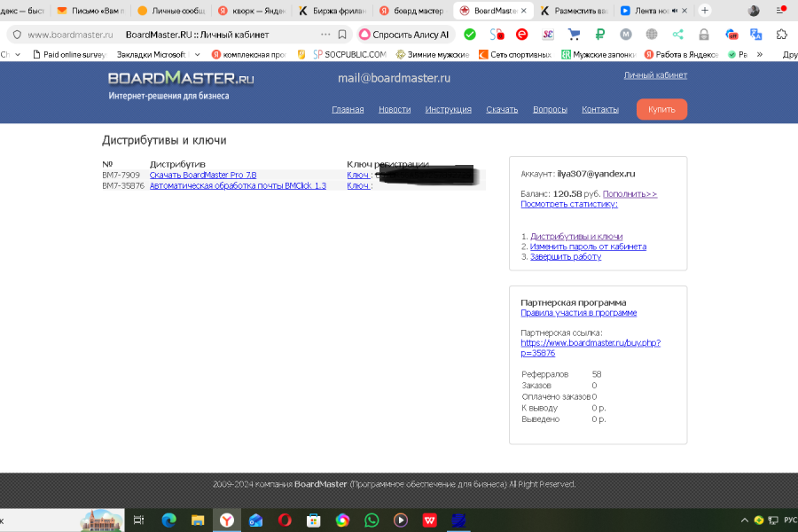Open WPS Office from the taskbar

429,520
